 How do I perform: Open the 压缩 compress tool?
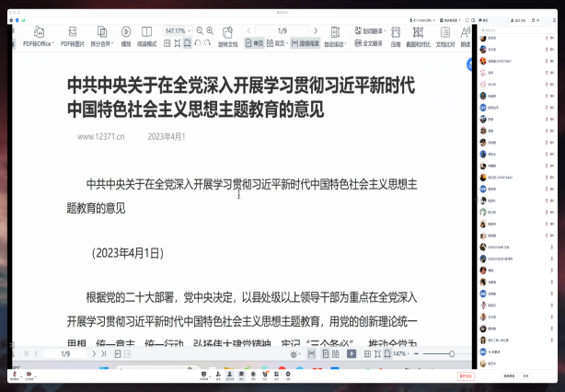395,43
